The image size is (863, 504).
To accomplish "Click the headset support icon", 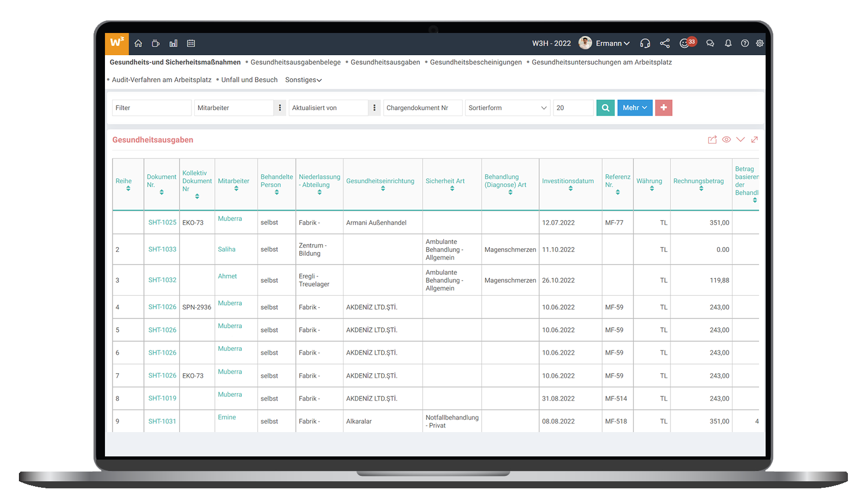I will click(x=645, y=43).
